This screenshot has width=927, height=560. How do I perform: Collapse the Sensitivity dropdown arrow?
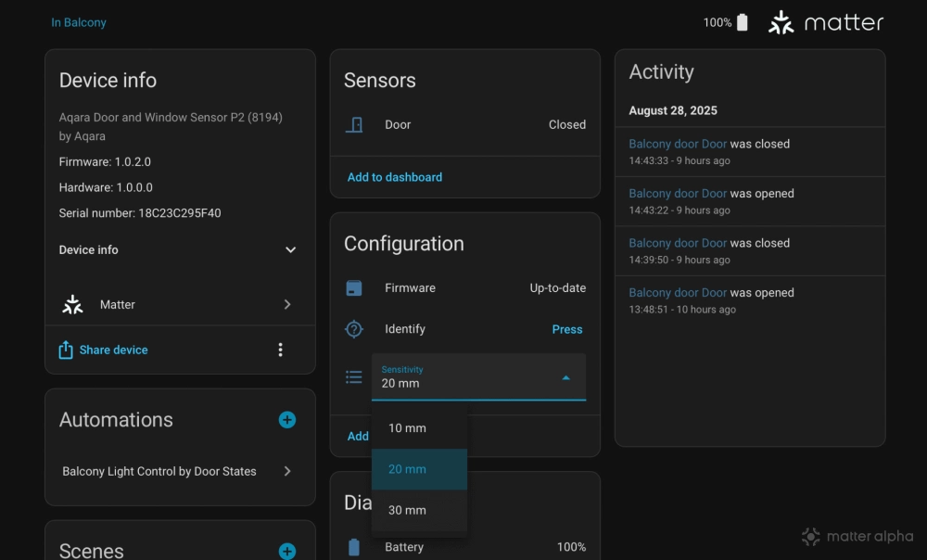pos(566,377)
